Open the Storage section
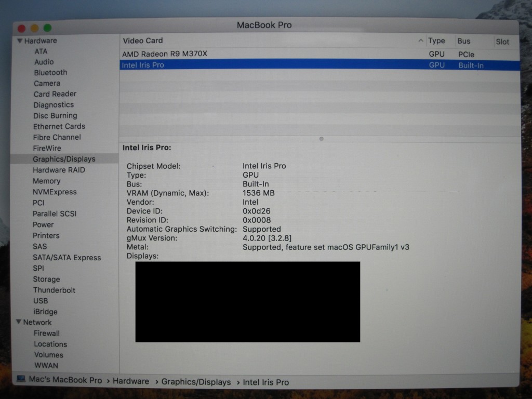Image resolution: width=532 pixels, height=399 pixels. 46,279
